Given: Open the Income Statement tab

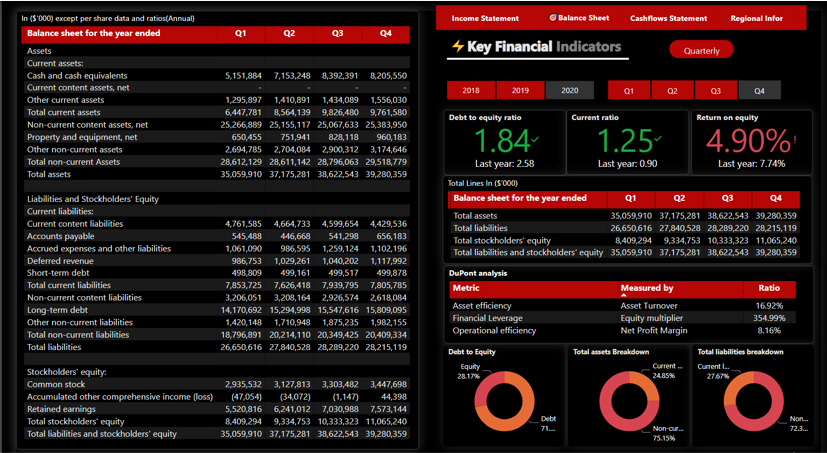Looking at the screenshot, I should coord(485,18).
